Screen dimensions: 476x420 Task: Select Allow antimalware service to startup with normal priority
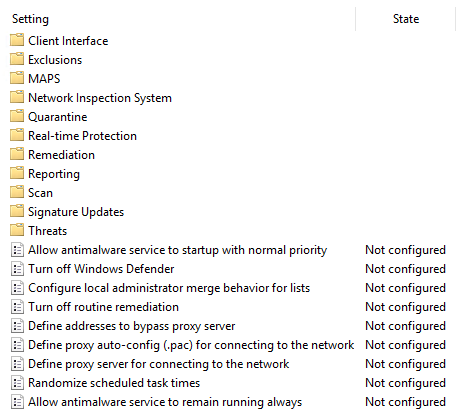coord(178,250)
